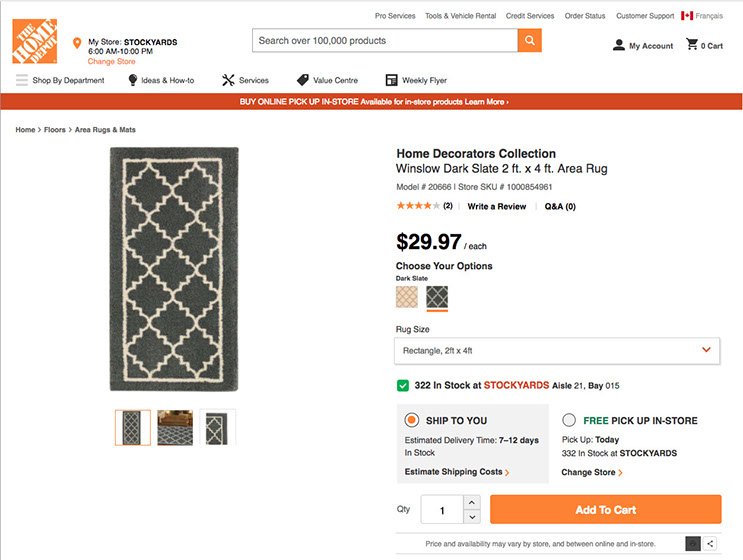Open My Account person icon
The image size is (743, 560).
click(x=619, y=45)
